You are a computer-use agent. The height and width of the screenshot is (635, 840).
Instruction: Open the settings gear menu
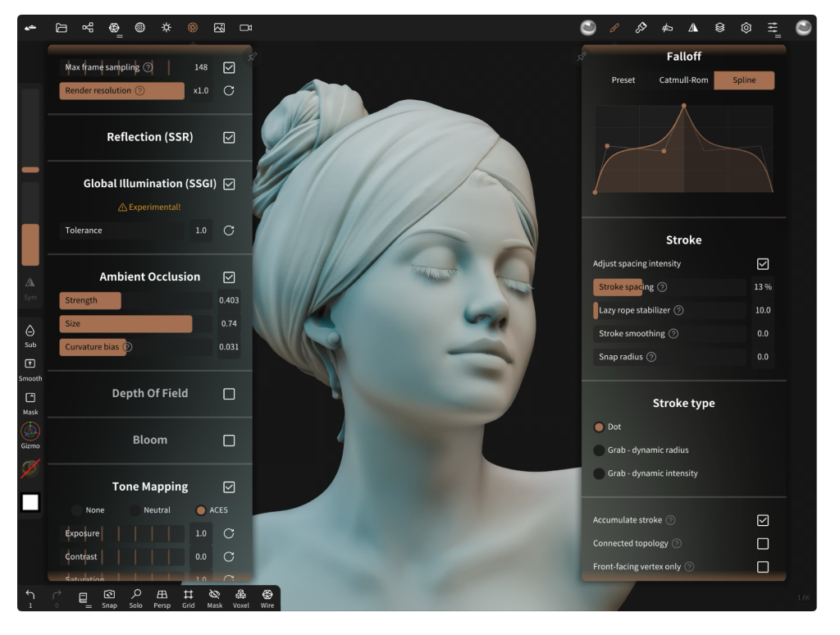(746, 28)
